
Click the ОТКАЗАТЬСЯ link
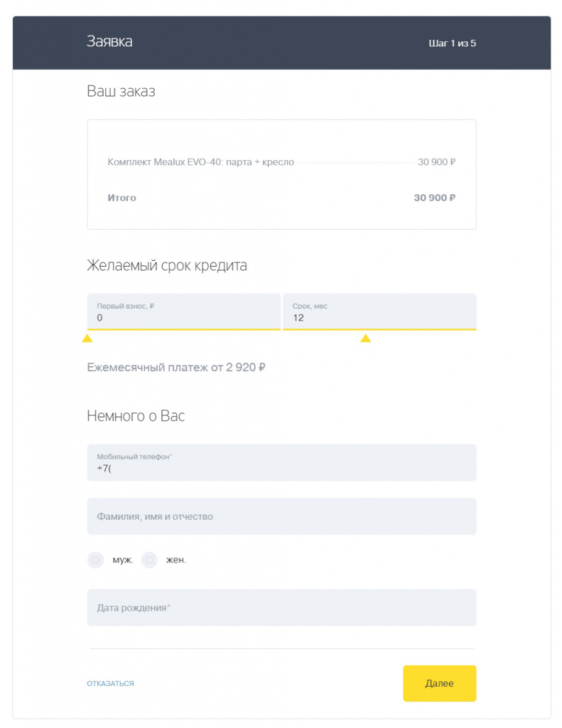(110, 683)
